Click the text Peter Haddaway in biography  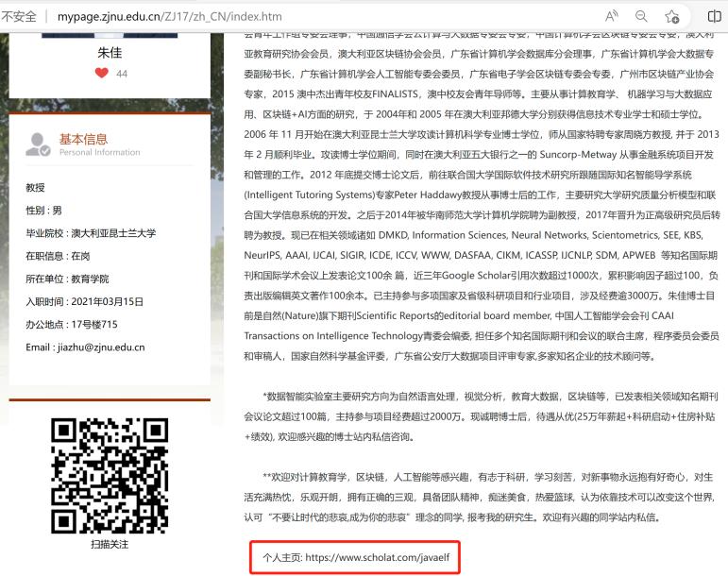pyautogui.click(x=428, y=195)
